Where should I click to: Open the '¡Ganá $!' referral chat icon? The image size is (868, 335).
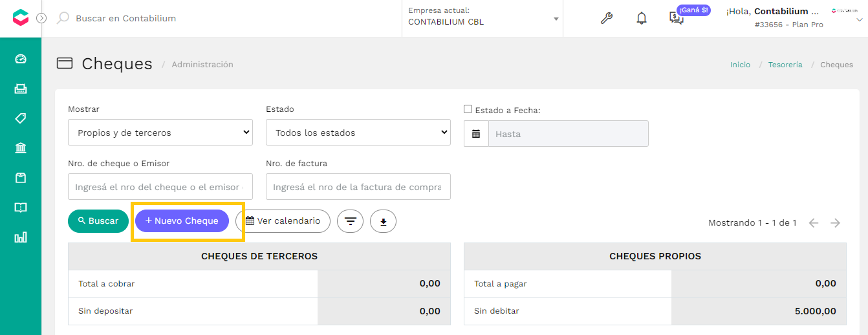coord(677,18)
